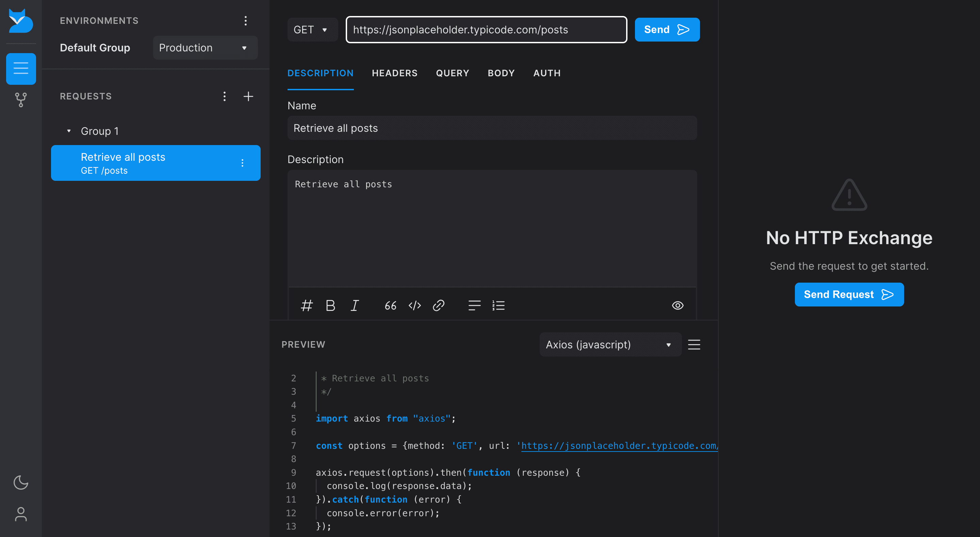Switch to the Headers tab
This screenshot has width=980, height=537.
394,73
